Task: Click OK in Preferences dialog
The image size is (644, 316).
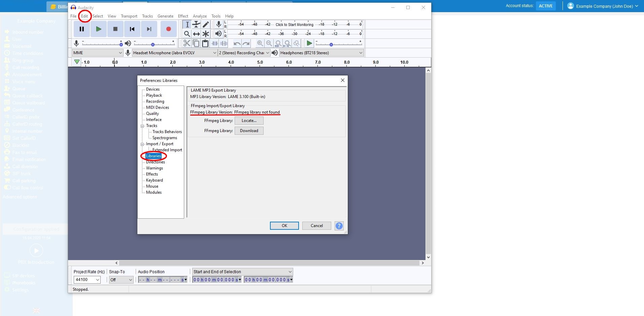Action: (284, 226)
